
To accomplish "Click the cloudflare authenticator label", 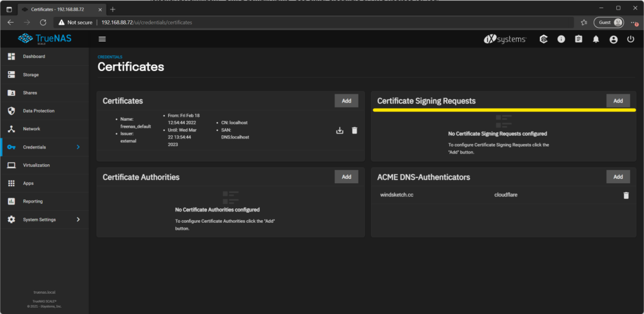I will pyautogui.click(x=506, y=195).
